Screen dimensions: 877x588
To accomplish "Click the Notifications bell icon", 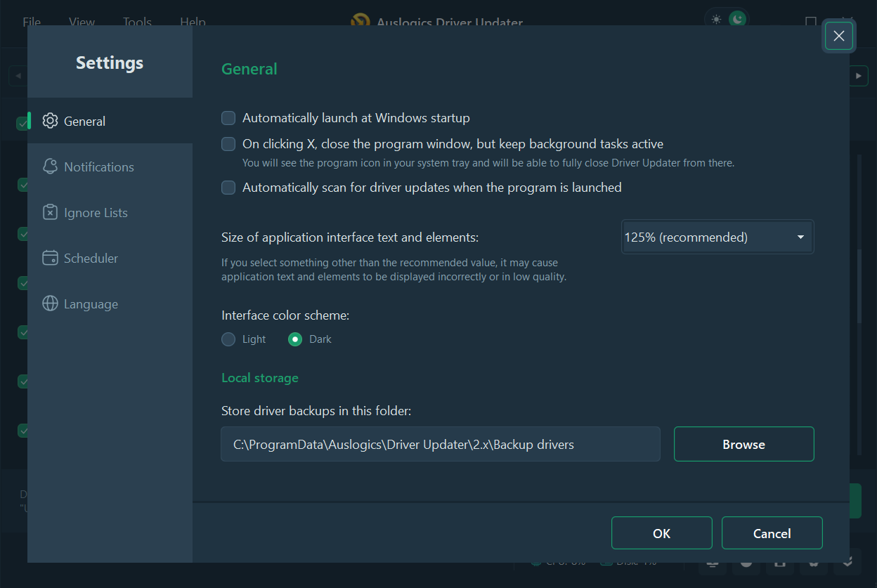I will (x=50, y=166).
